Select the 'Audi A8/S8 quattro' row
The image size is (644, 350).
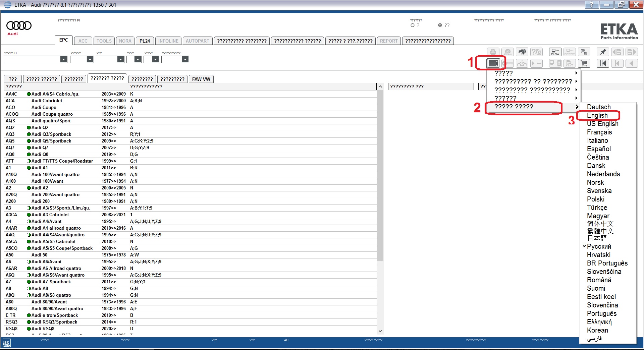pyautogui.click(x=190, y=295)
